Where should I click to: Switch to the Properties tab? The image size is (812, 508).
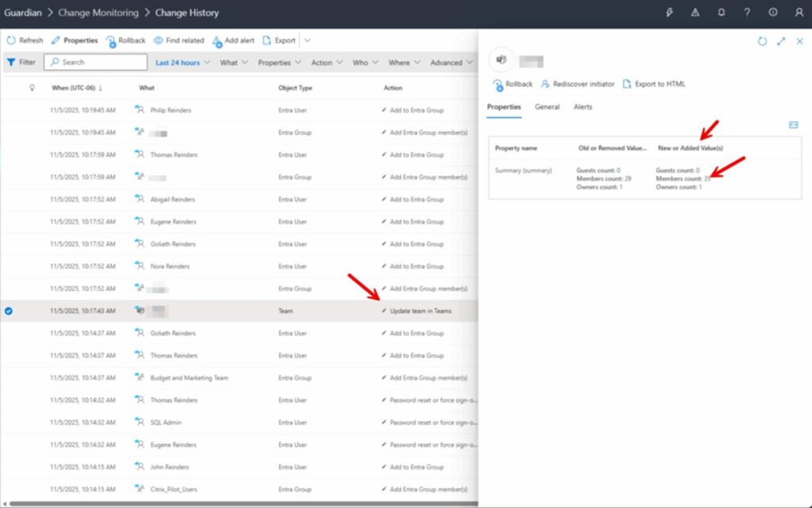tap(504, 107)
